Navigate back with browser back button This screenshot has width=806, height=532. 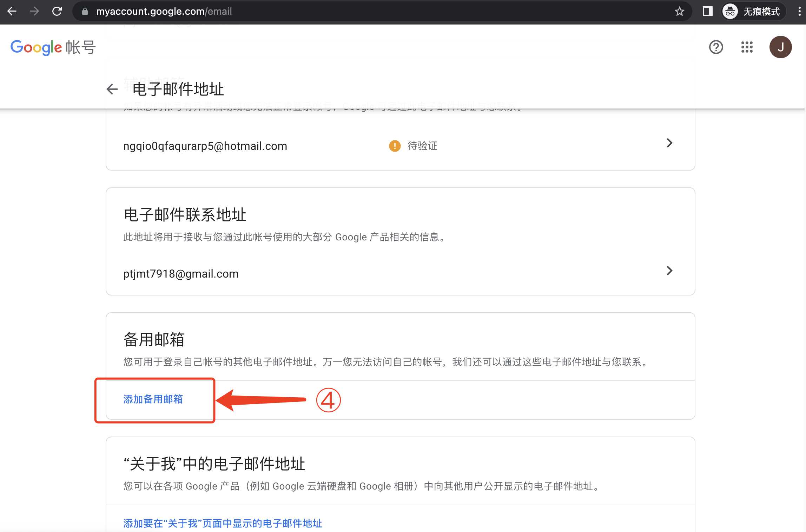(12, 11)
